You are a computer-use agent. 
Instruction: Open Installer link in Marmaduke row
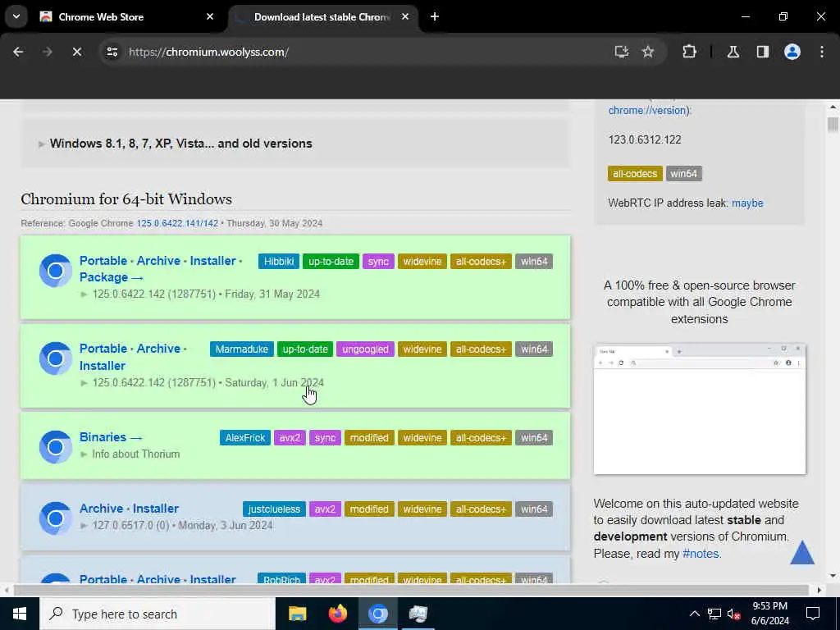pyautogui.click(x=103, y=366)
